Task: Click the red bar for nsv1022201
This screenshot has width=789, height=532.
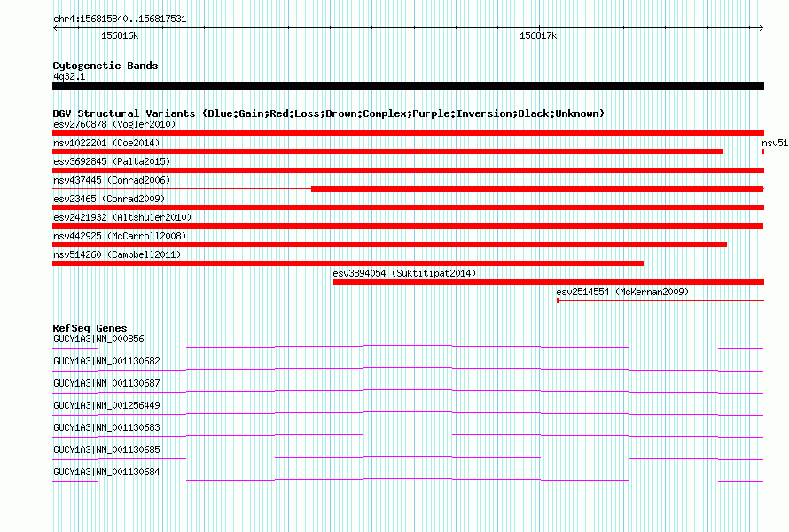Action: coord(387,152)
